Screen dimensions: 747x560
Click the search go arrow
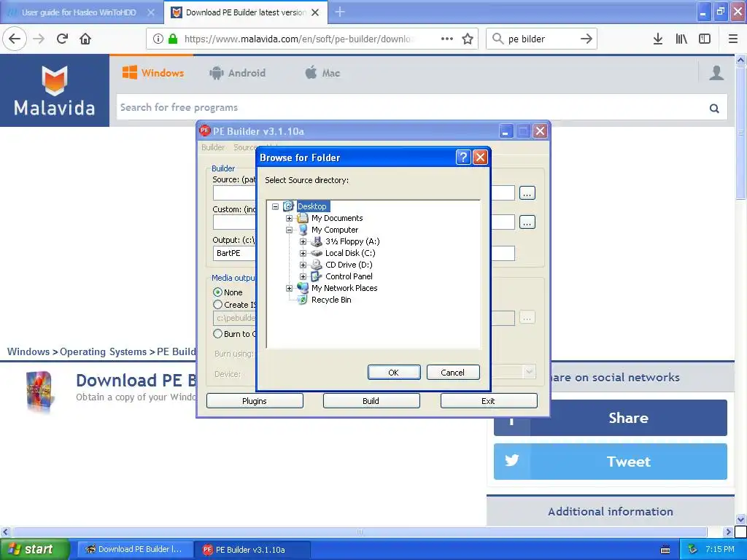pyautogui.click(x=586, y=39)
